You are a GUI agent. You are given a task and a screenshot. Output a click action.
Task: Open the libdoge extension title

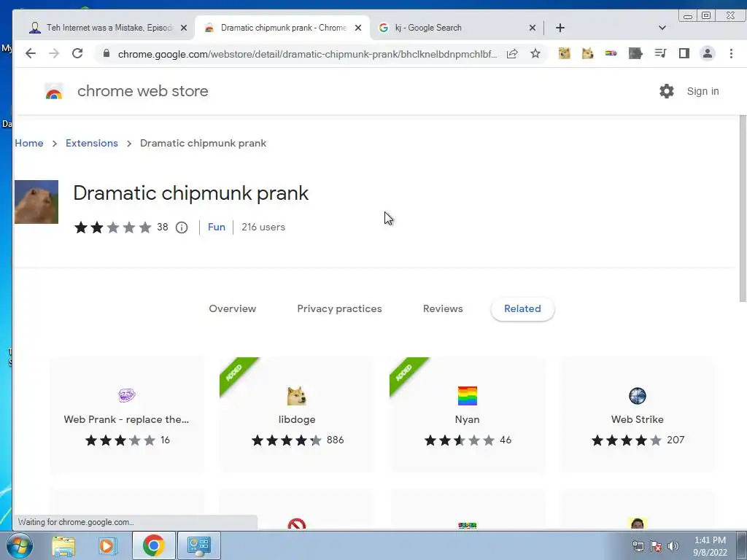[x=297, y=419]
